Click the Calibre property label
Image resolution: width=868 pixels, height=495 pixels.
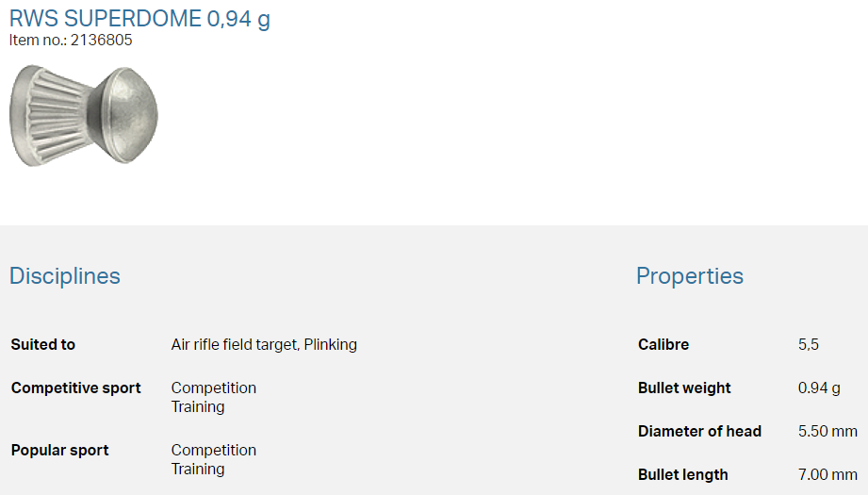[x=663, y=345]
